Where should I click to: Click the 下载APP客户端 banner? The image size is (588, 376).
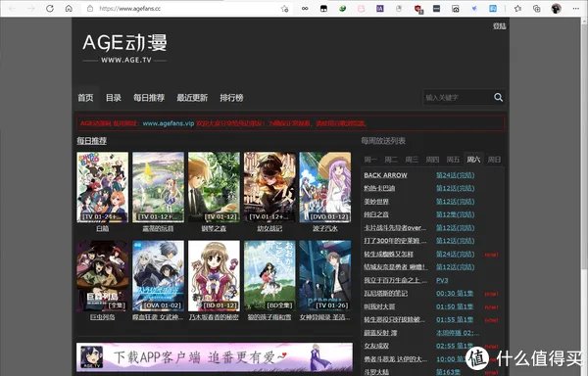[215, 356]
